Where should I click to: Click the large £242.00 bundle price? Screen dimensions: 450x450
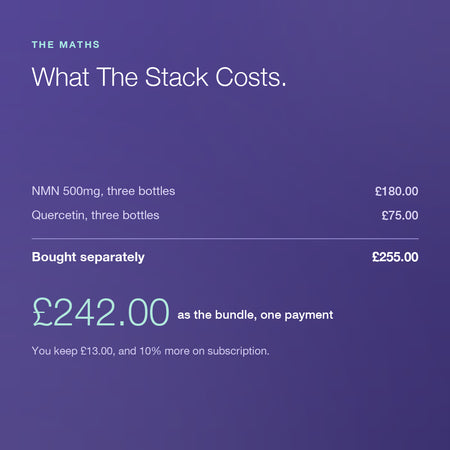pos(101,312)
